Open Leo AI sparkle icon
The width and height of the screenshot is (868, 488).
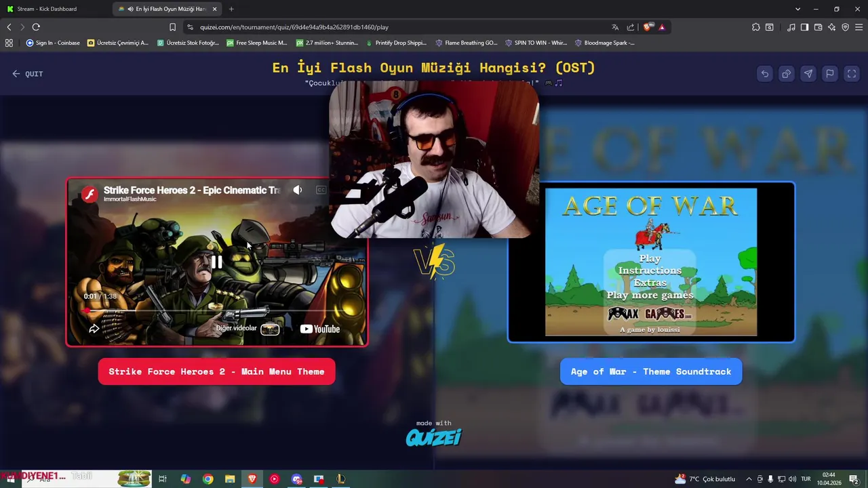pos(832,27)
